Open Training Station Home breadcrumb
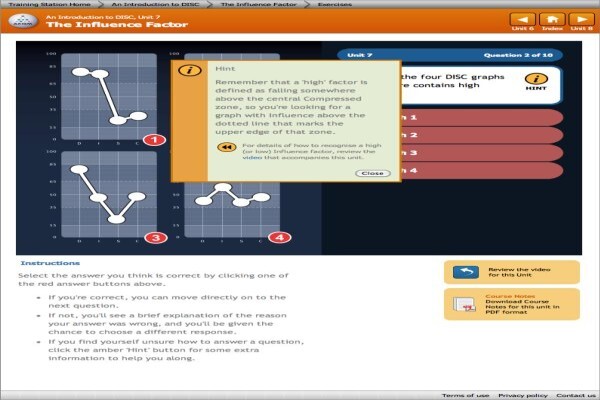Viewport: 600px width, 400px height. (x=50, y=4)
